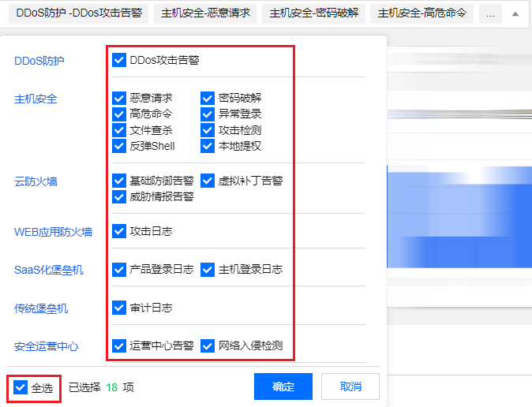Collapse the dropdown with the up arrow
This screenshot has width=532, height=407.
click(x=515, y=14)
